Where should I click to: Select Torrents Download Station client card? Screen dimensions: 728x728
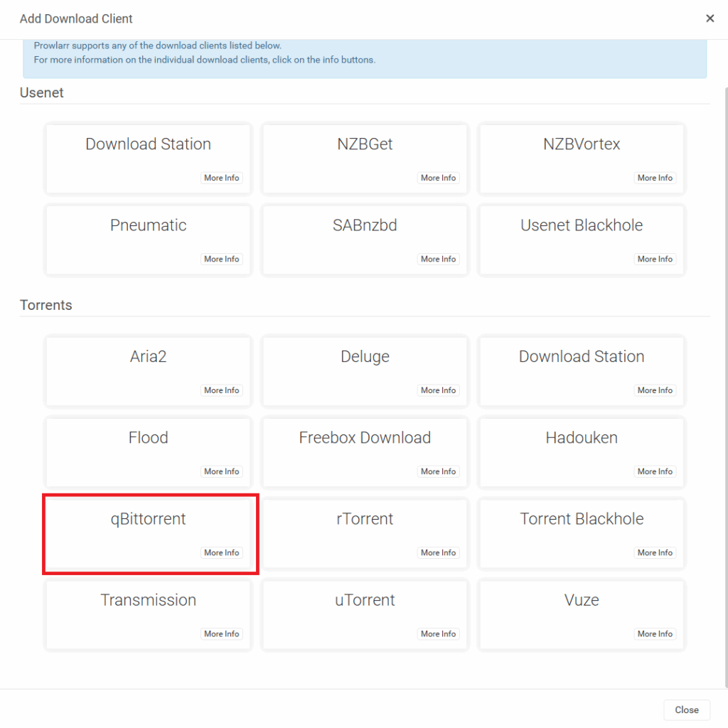(x=582, y=371)
